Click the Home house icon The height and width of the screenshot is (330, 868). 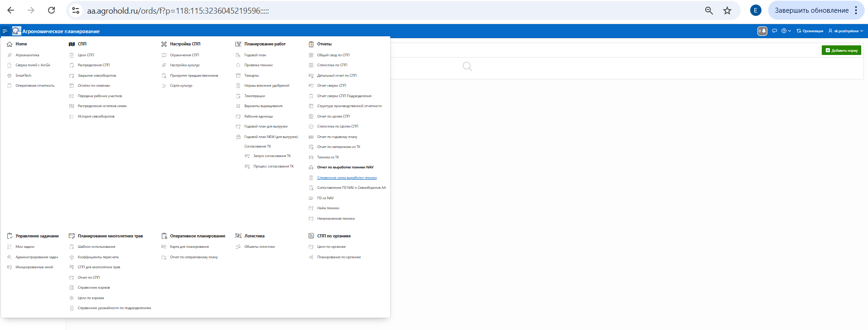pos(10,44)
